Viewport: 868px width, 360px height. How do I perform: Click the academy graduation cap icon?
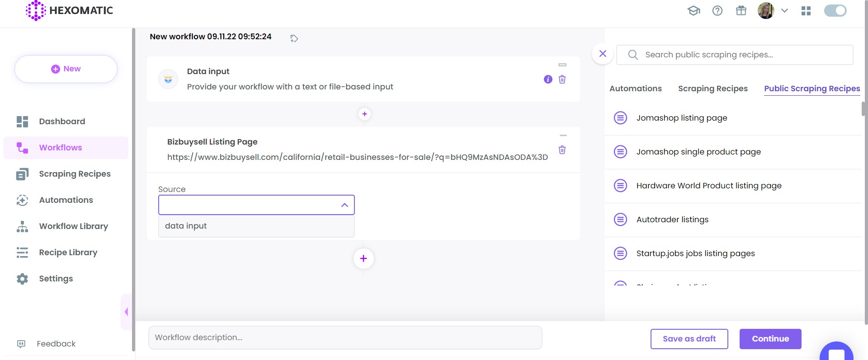click(x=693, y=10)
